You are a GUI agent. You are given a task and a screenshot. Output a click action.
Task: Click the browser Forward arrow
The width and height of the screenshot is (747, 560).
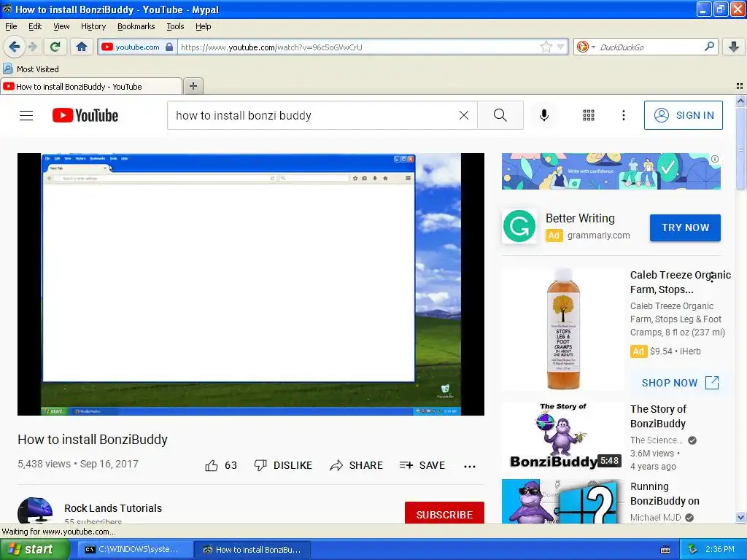(x=32, y=47)
